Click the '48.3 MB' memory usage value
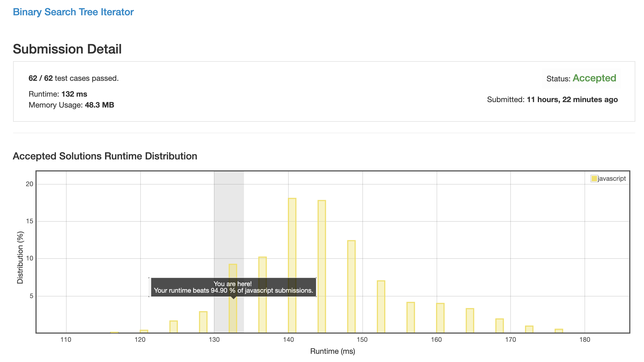The height and width of the screenshot is (362, 644). [99, 105]
